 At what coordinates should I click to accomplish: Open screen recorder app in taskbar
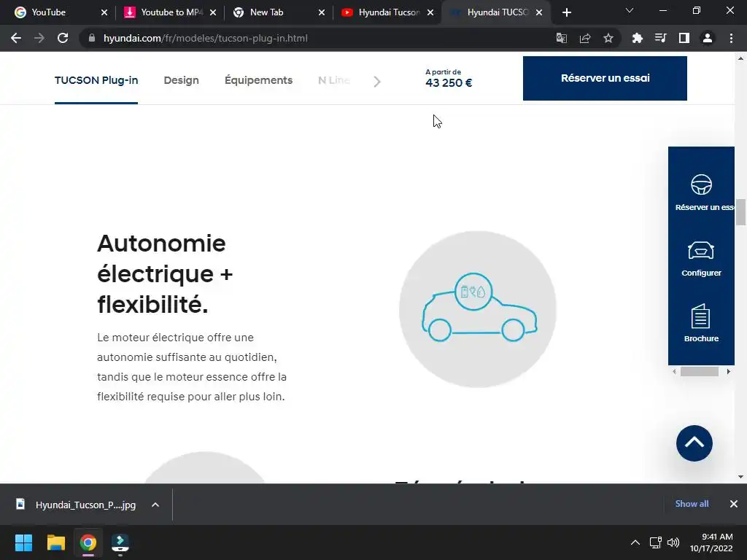pos(120,543)
